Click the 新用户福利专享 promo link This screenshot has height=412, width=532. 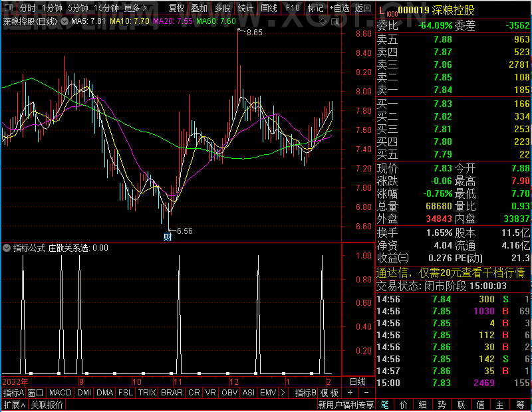346,405
